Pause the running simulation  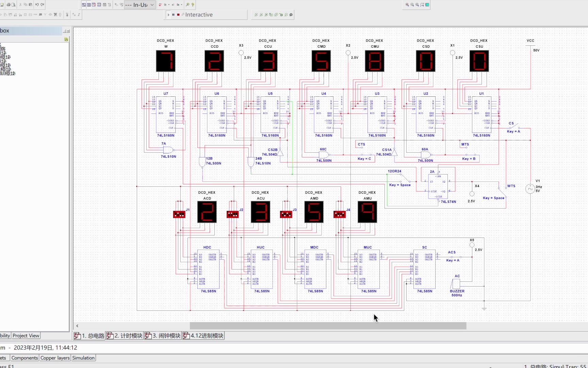pyautogui.click(x=173, y=15)
